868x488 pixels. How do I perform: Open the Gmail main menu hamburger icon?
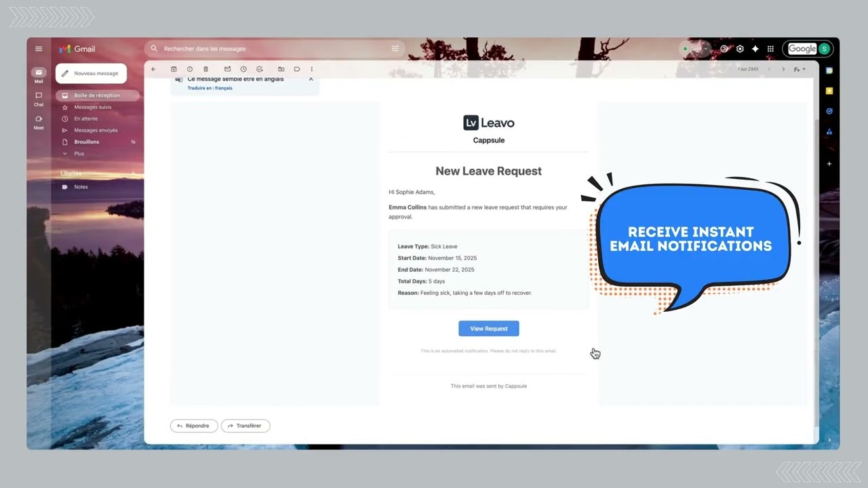click(x=39, y=49)
